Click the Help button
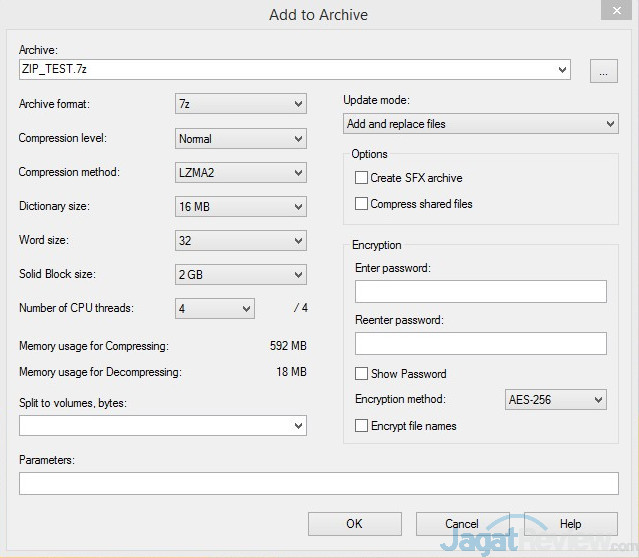The width and height of the screenshot is (639, 558). pyautogui.click(x=570, y=524)
